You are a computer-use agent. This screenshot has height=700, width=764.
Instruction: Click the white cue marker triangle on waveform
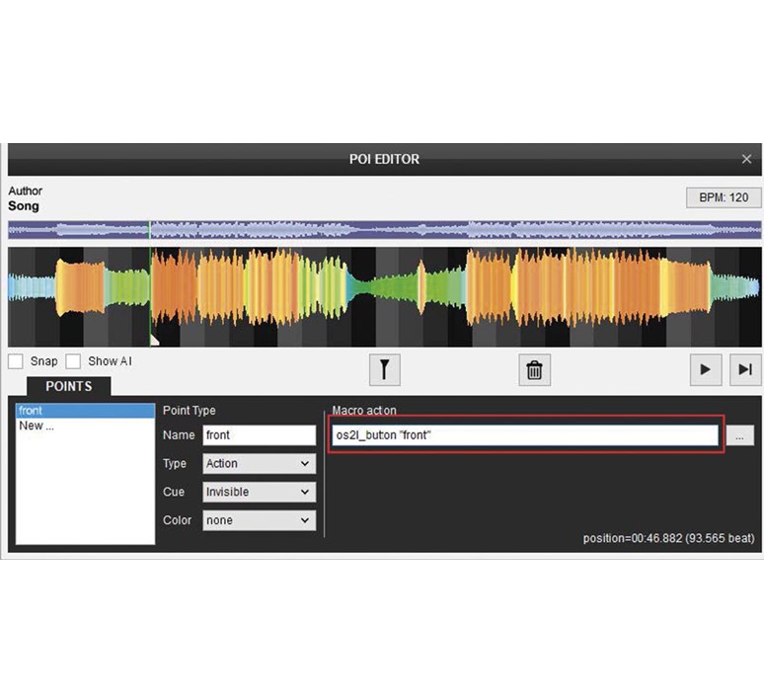click(x=154, y=340)
